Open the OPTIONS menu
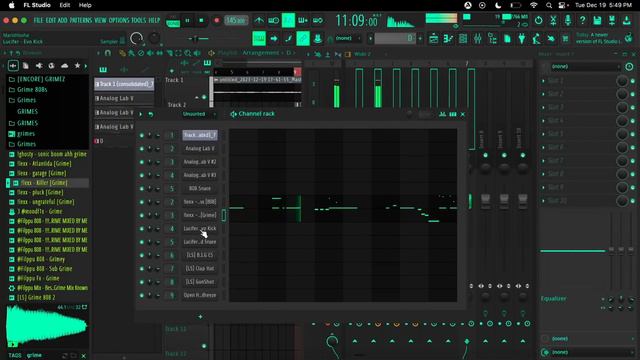The image size is (640, 360). coord(119,20)
